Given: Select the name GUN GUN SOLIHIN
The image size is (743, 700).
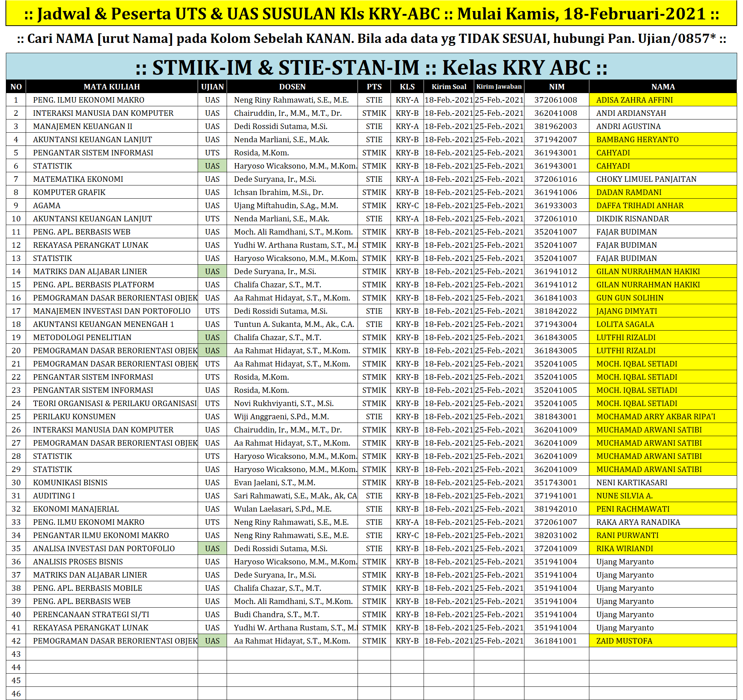Looking at the screenshot, I should pyautogui.click(x=630, y=298).
